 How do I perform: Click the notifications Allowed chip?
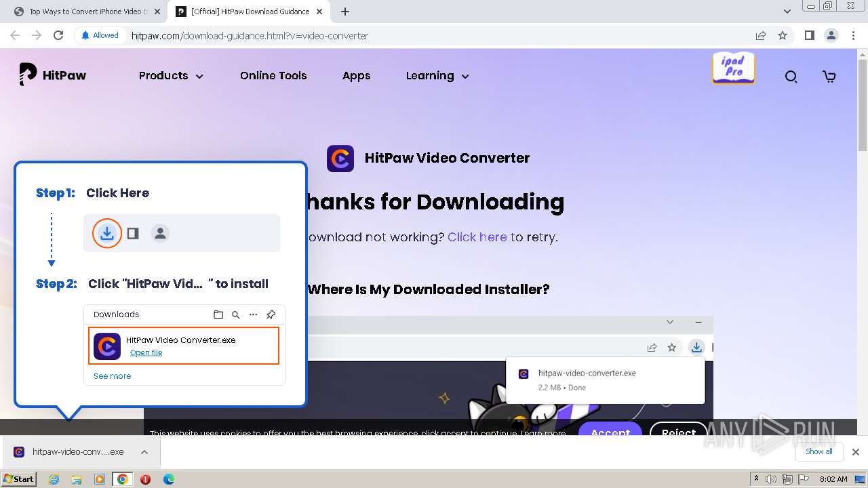pyautogui.click(x=100, y=35)
